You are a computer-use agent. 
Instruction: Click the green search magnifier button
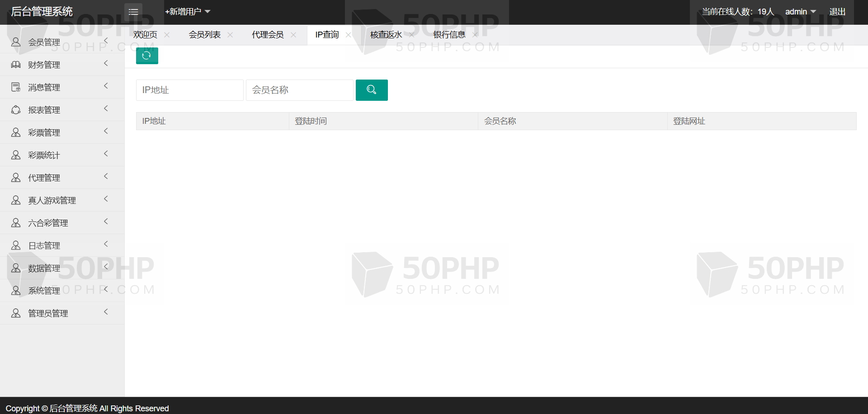[371, 90]
